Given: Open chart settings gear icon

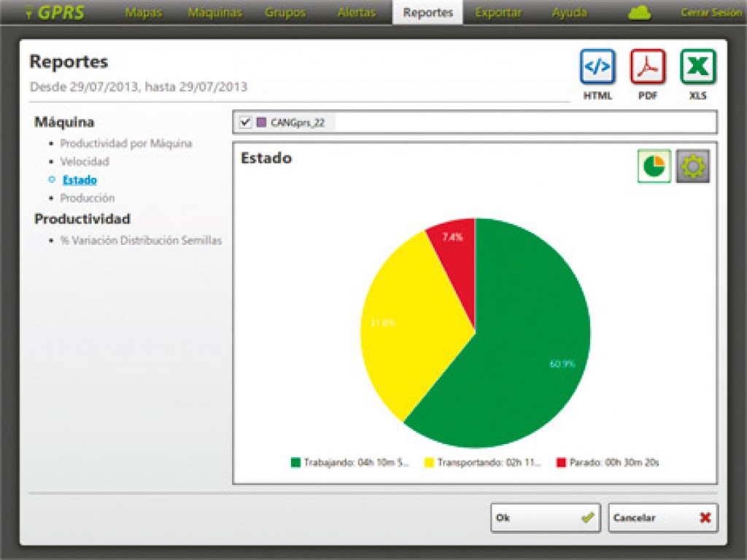Looking at the screenshot, I should coord(692,166).
